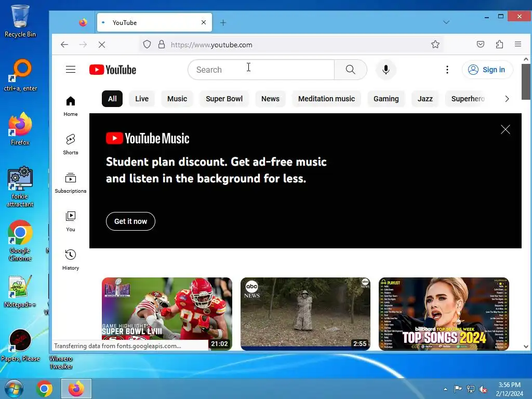The height and width of the screenshot is (399, 532).
Task: Open Shorts in the sidebar
Action: (x=71, y=144)
